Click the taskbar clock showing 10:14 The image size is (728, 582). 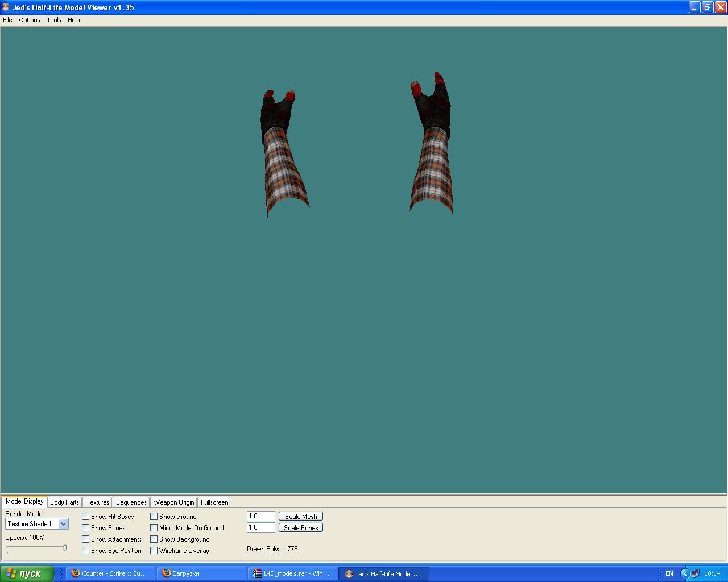(x=712, y=573)
